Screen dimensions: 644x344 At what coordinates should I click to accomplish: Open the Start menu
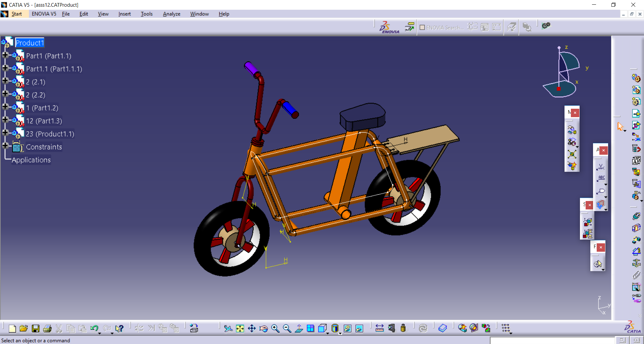[x=16, y=14]
